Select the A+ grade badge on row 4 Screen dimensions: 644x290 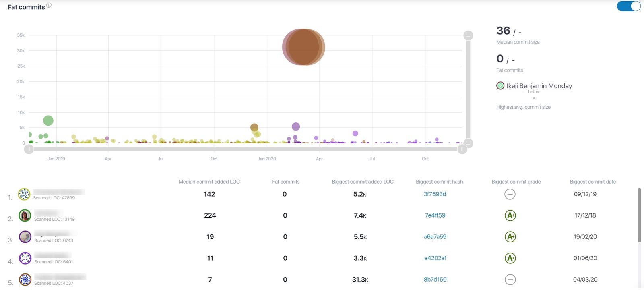[510, 258]
